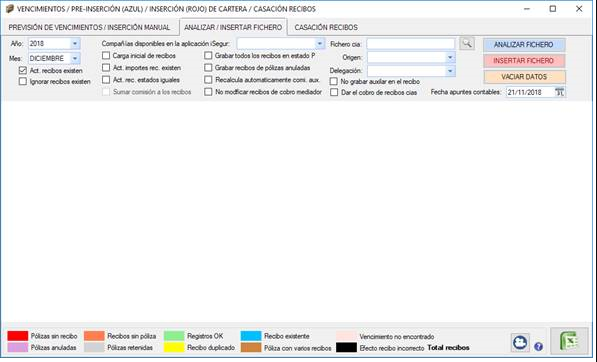
Task: Check No modificar recibos de cobro mediador
Action: (208, 92)
